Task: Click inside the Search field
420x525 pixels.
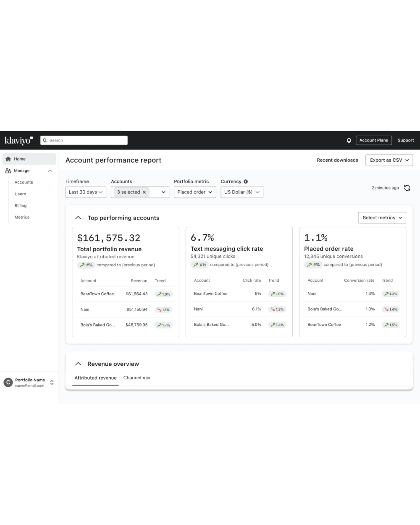Action: click(x=84, y=140)
